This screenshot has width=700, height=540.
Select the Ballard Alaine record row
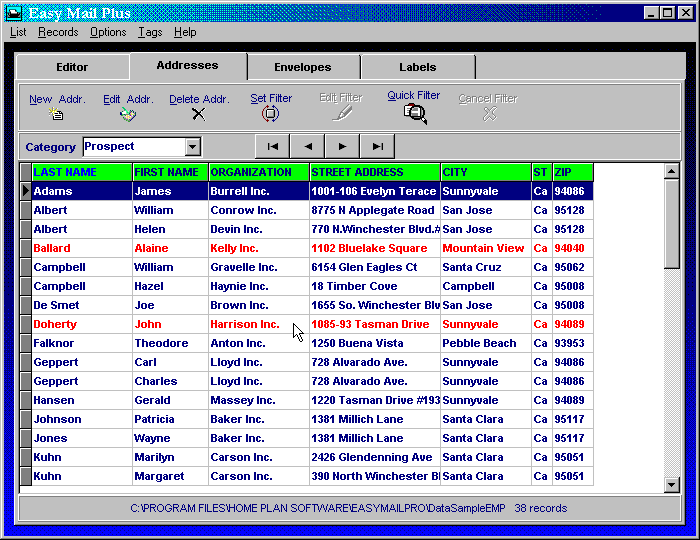click(x=80, y=248)
